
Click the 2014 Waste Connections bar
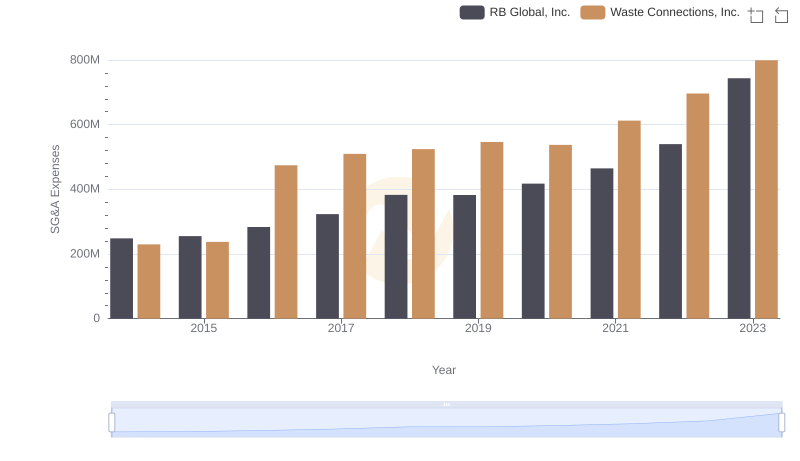[149, 281]
